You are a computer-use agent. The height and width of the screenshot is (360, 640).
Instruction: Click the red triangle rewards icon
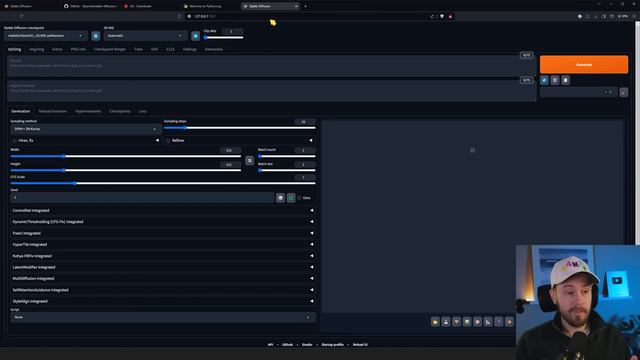coord(450,16)
